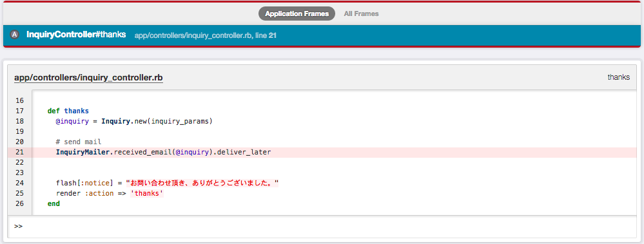The image size is (644, 244).
Task: Switch to All Frames tab
Action: point(362,14)
